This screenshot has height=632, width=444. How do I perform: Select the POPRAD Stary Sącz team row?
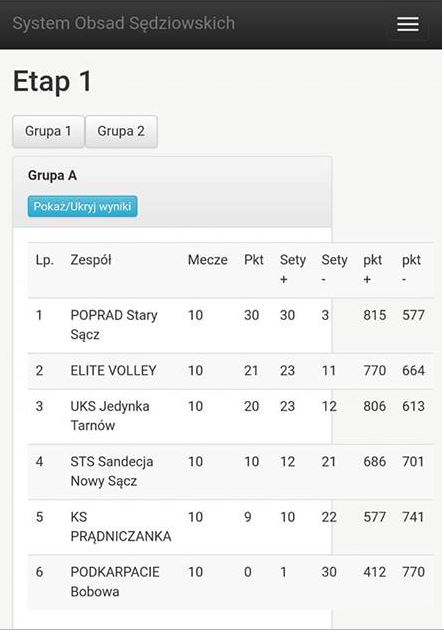click(230, 325)
